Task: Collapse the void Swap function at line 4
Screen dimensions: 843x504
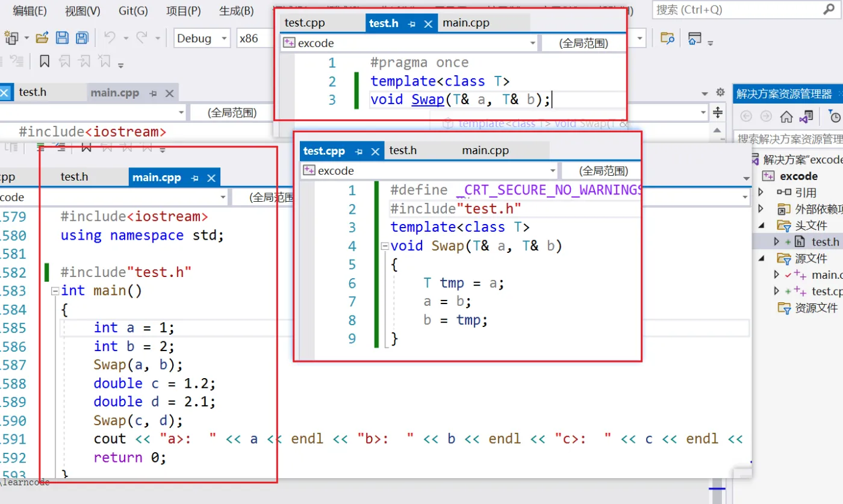Action: click(384, 246)
